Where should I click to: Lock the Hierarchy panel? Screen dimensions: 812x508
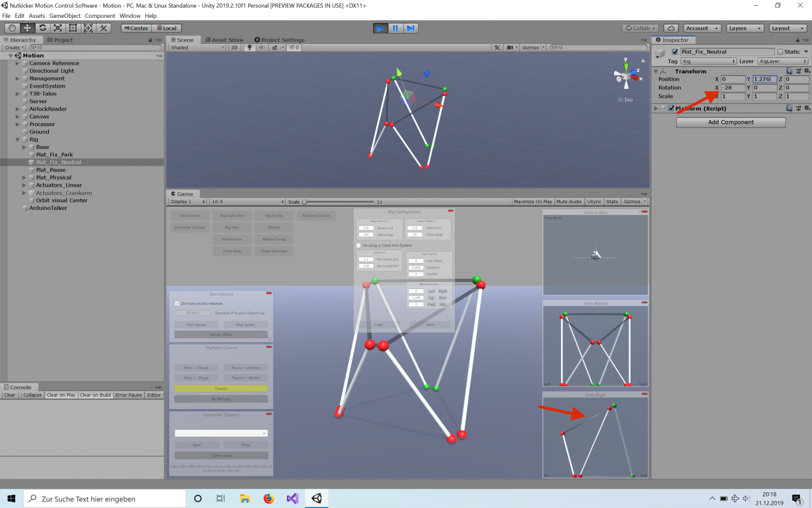[150, 40]
